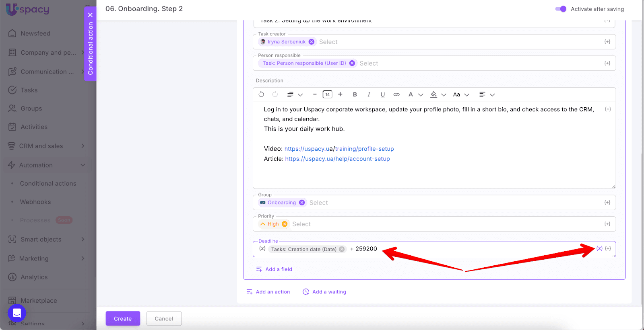Screen dimensions: 644x330
Task: Click the Undo icon in description toolbar
Action: 261,94
